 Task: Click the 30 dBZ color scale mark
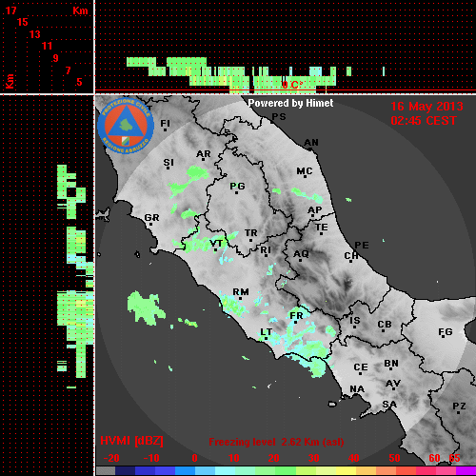(313, 458)
